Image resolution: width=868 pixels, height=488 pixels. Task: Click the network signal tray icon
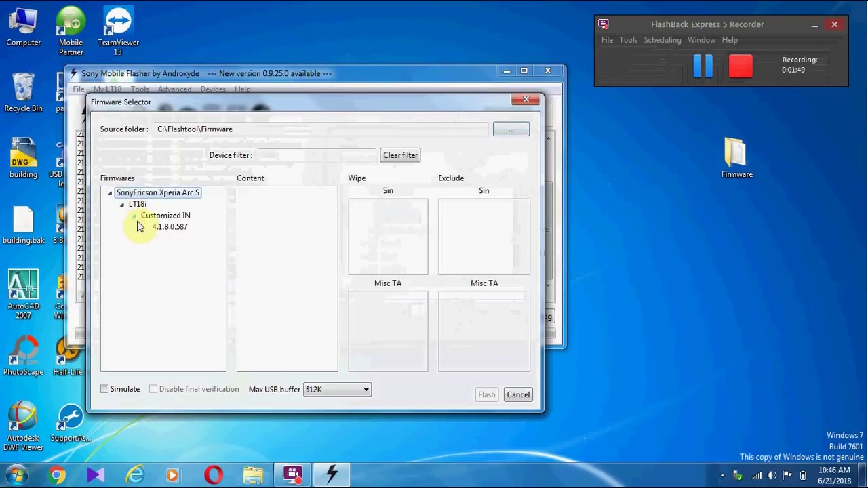click(x=757, y=475)
